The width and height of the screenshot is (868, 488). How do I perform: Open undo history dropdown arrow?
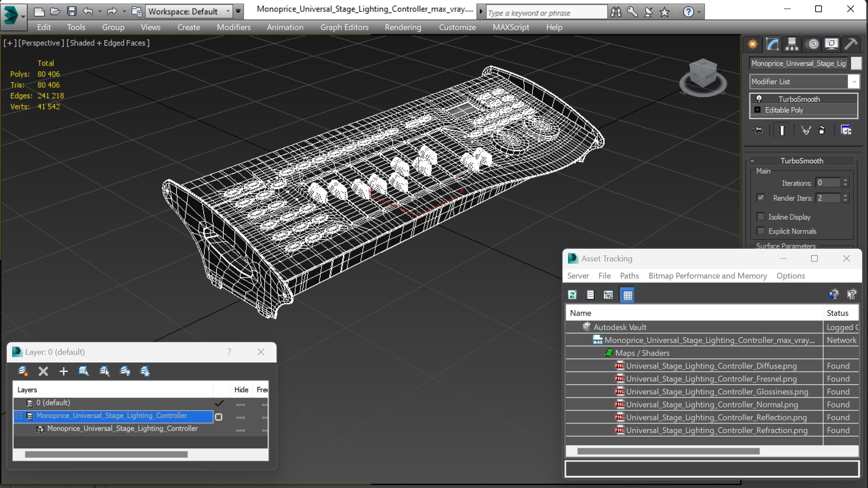tap(99, 11)
